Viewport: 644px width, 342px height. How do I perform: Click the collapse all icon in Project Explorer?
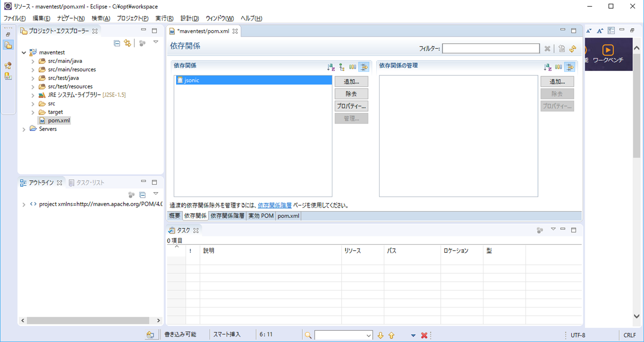(x=117, y=43)
